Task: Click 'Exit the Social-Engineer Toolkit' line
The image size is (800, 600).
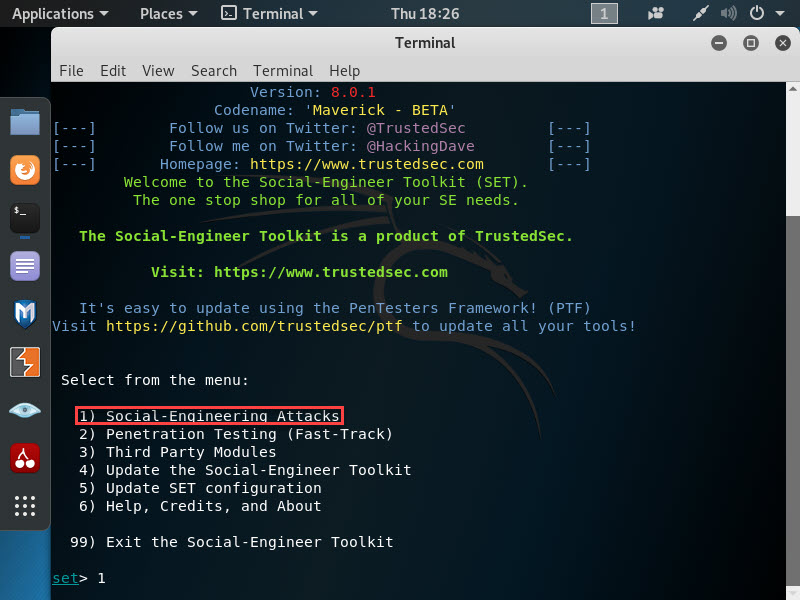Action: tap(232, 542)
